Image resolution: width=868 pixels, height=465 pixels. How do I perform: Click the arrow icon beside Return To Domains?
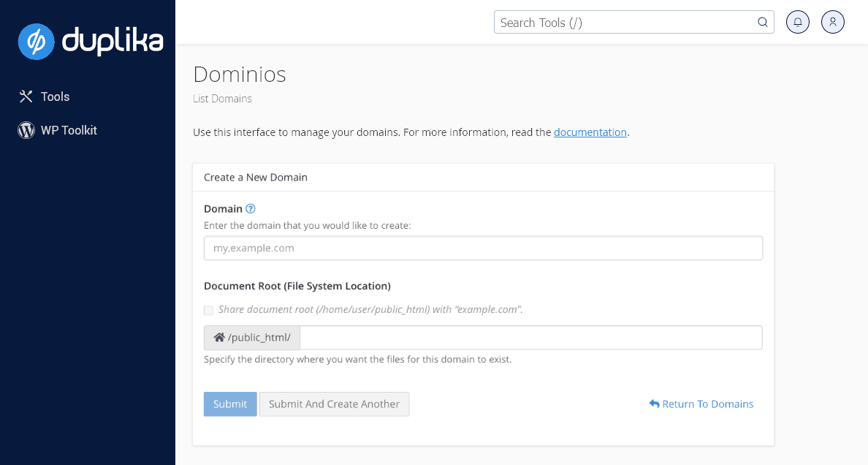click(x=654, y=404)
